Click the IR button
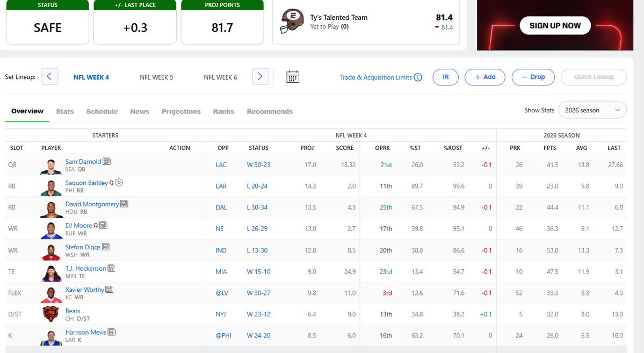Viewport: 644px width, 353px height. (x=445, y=77)
